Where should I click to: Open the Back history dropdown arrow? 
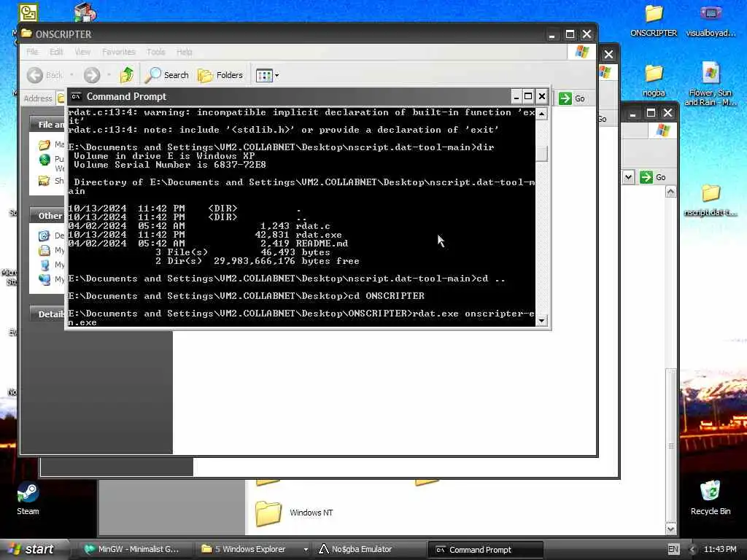pyautogui.click(x=71, y=75)
